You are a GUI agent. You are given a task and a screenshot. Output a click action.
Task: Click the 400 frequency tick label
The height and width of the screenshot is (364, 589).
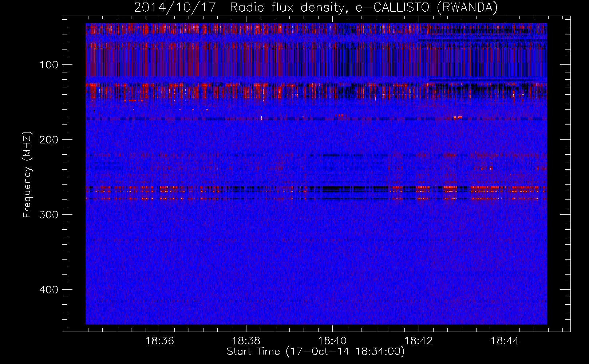click(49, 290)
